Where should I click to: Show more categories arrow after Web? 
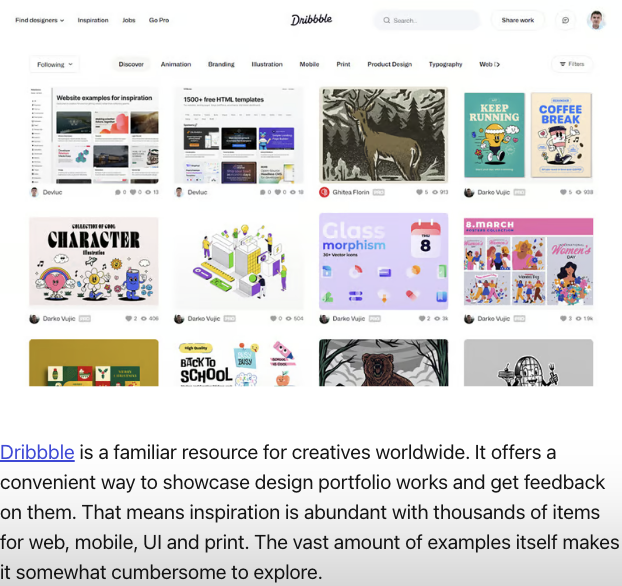click(x=497, y=64)
